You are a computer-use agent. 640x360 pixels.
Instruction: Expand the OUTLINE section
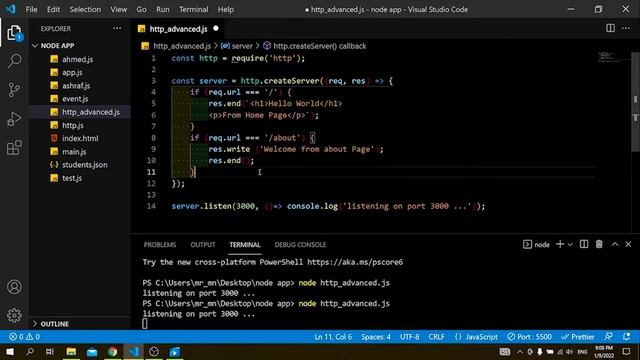(x=51, y=324)
